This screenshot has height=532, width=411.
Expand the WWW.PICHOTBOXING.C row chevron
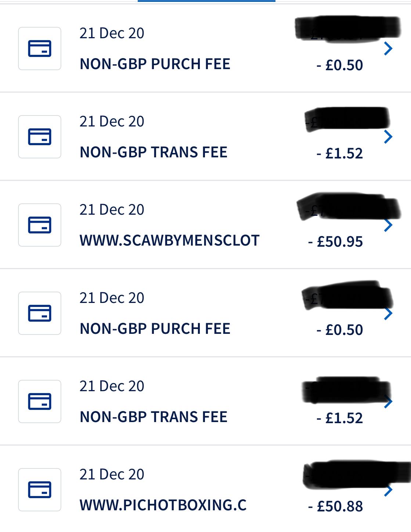pyautogui.click(x=388, y=490)
